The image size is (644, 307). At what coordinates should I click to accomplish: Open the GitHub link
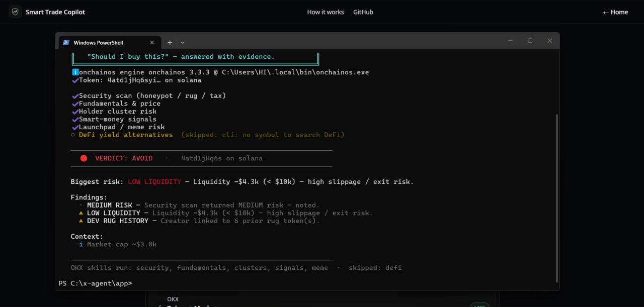click(363, 12)
